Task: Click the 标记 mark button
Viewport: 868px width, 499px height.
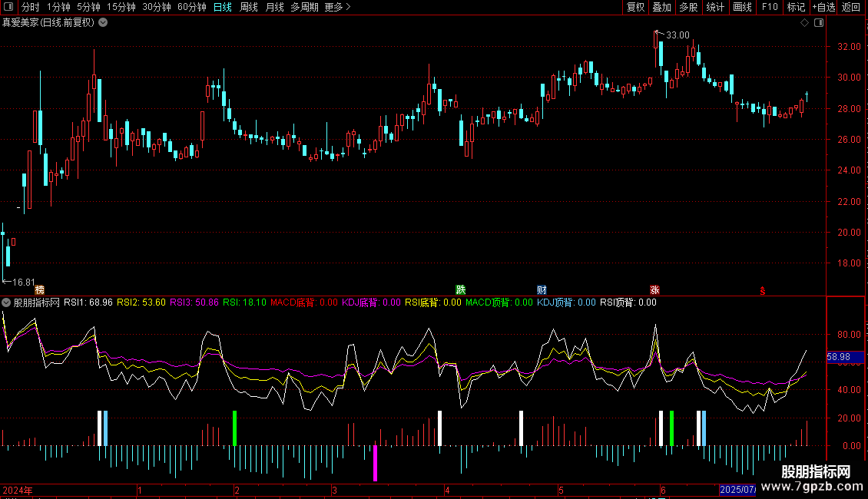Action: pyautogui.click(x=796, y=7)
